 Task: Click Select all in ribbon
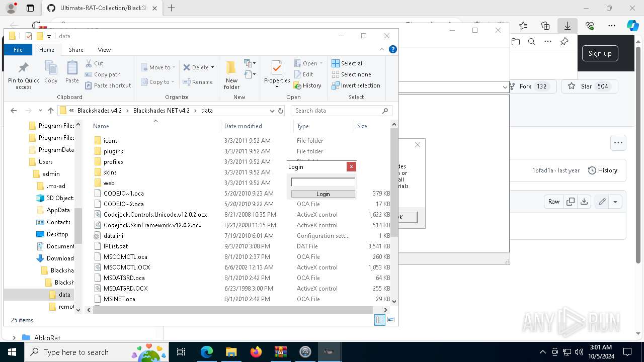point(348,63)
